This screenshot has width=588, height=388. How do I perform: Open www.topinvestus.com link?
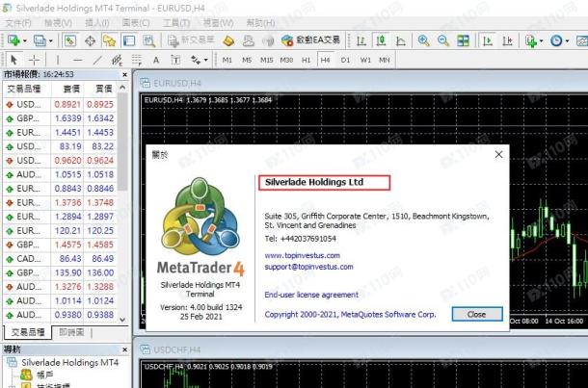pyautogui.click(x=303, y=255)
